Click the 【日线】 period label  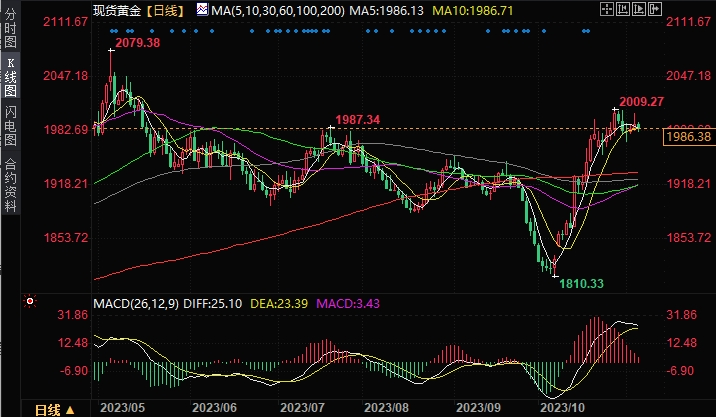click(166, 11)
